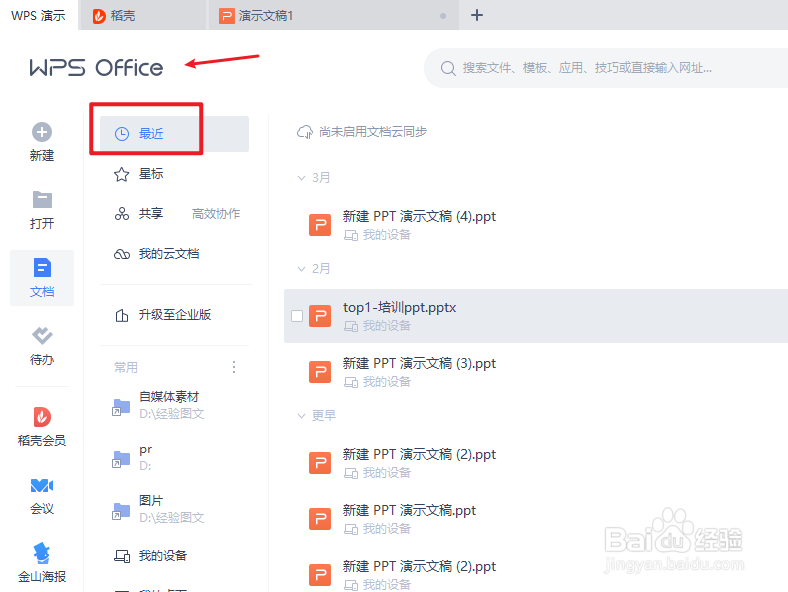788x592 pixels.
Task: Open file 新建 PPT 演示文稿 (4).ppt
Action: [419, 217]
